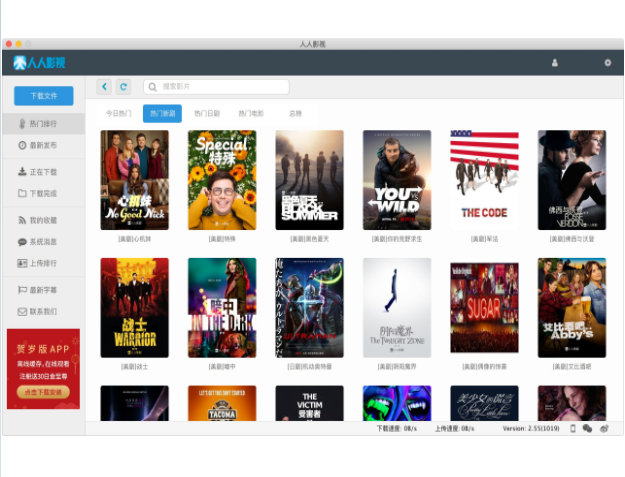Open The Twilight Zone poster

pyautogui.click(x=397, y=308)
